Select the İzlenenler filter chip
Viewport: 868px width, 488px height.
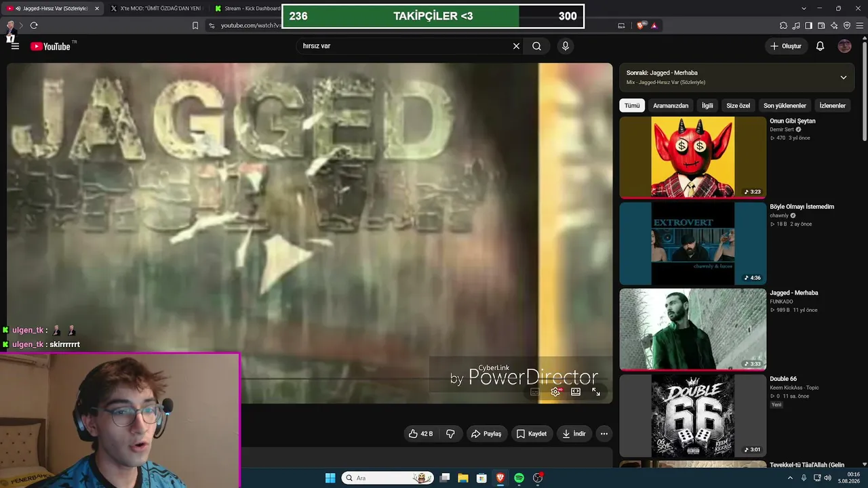pos(833,106)
